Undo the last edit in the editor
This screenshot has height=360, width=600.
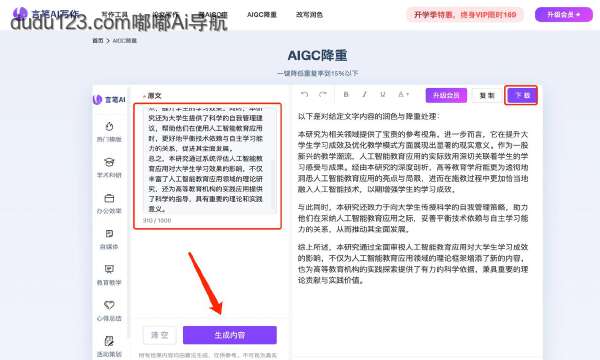coord(305,94)
